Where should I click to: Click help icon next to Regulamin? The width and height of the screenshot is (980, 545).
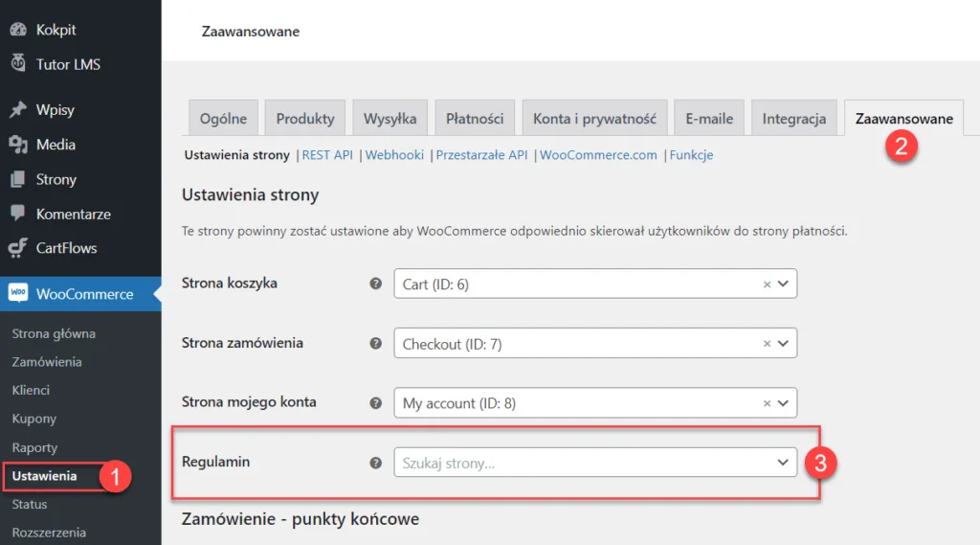[375, 463]
